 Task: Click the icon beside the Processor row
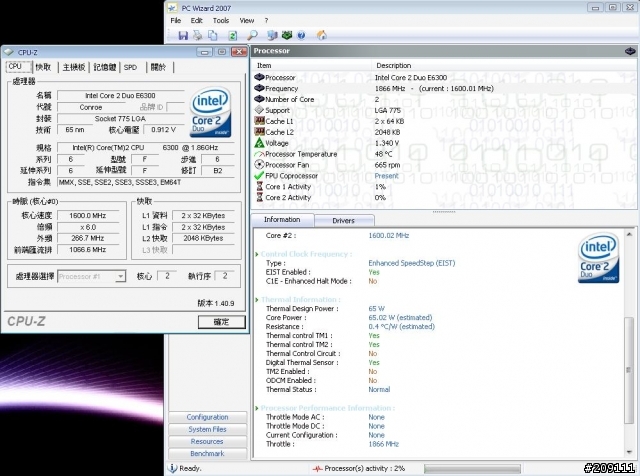tap(259, 77)
